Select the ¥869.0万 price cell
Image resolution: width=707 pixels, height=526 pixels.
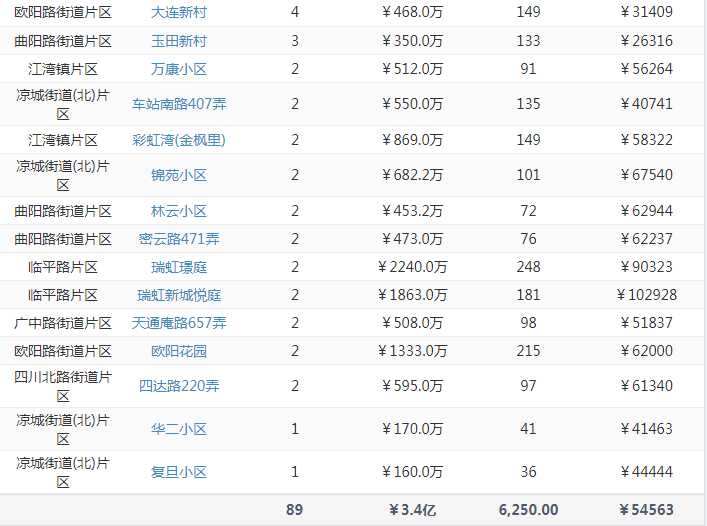click(x=413, y=140)
